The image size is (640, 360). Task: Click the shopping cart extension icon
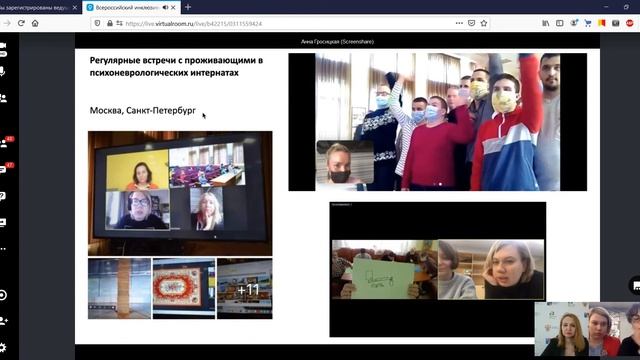[588, 23]
